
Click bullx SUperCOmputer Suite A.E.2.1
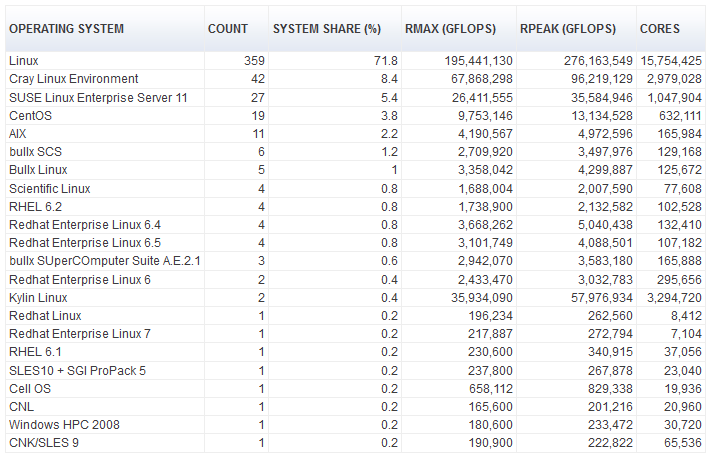pos(105,261)
